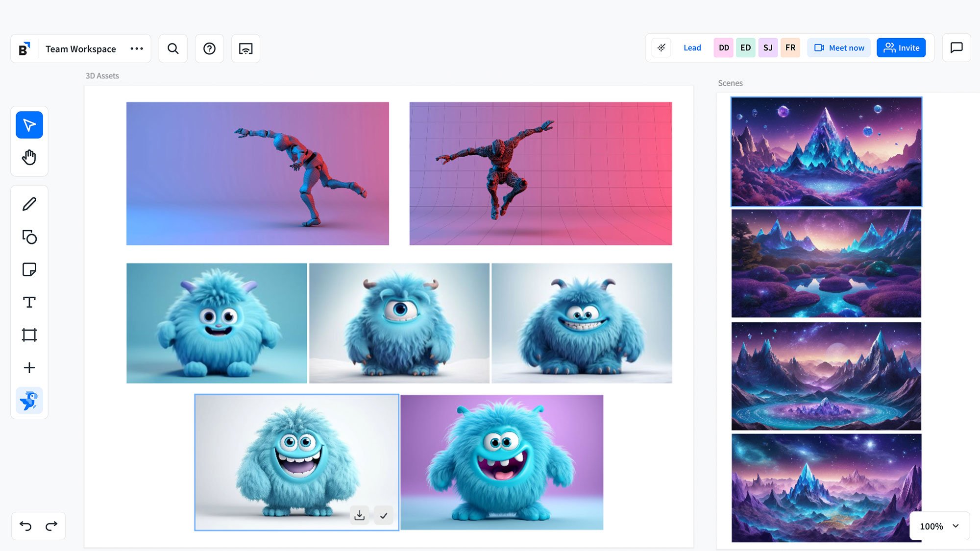
Task: Click the Scenes frame label
Action: tap(730, 83)
